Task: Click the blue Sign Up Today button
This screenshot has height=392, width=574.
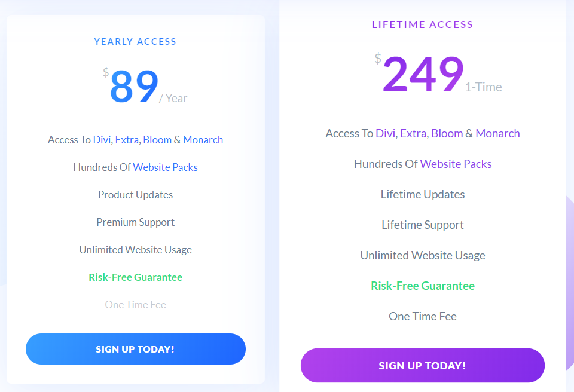Action: pyautogui.click(x=135, y=349)
